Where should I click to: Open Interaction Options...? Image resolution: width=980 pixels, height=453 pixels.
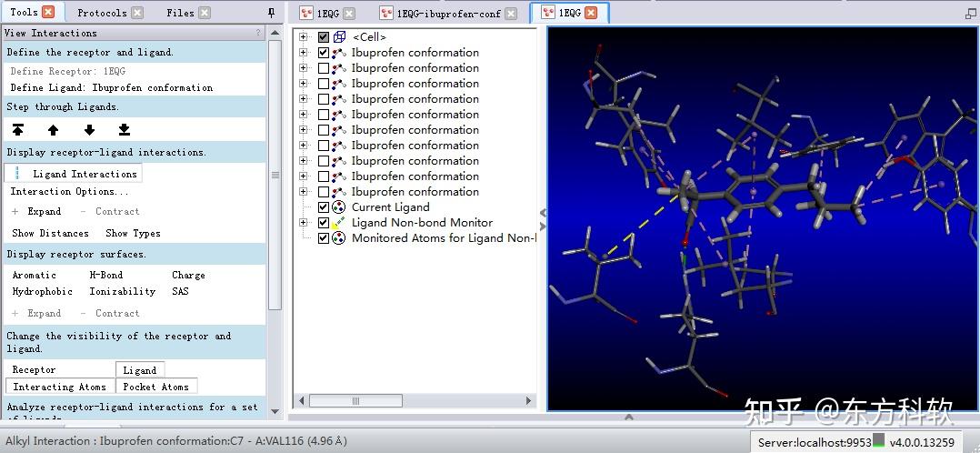click(x=70, y=191)
